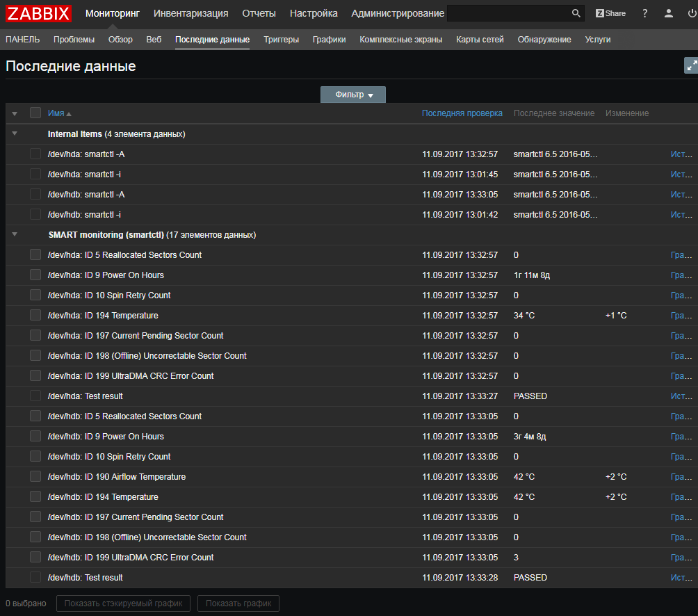
Task: Click the search magnifier icon
Action: [576, 13]
